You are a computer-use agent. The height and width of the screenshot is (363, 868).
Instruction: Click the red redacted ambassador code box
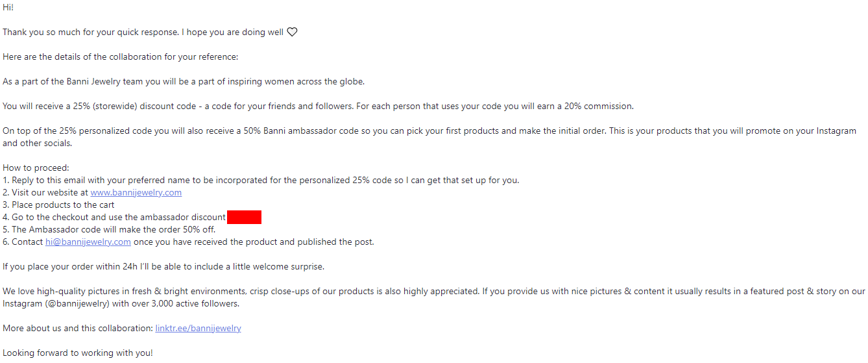pyautogui.click(x=244, y=218)
